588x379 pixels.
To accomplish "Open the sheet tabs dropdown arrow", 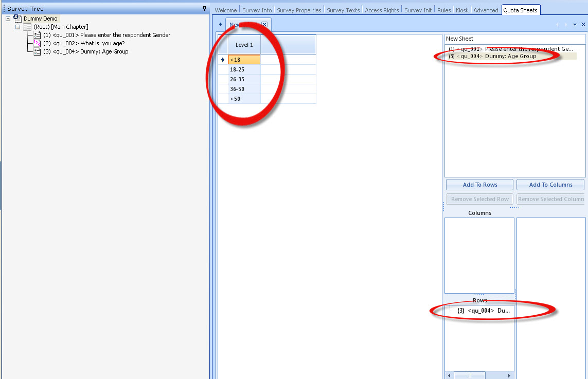I will pyautogui.click(x=575, y=25).
